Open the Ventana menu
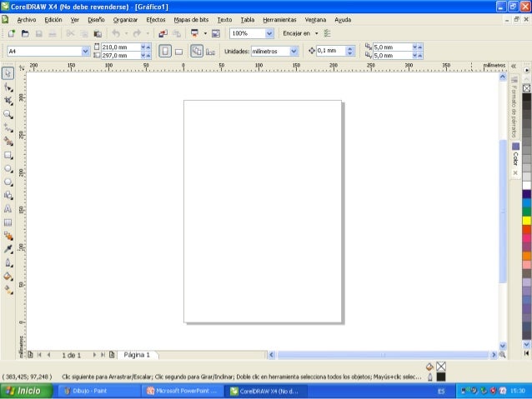This screenshot has height=399, width=532. pyautogui.click(x=315, y=20)
